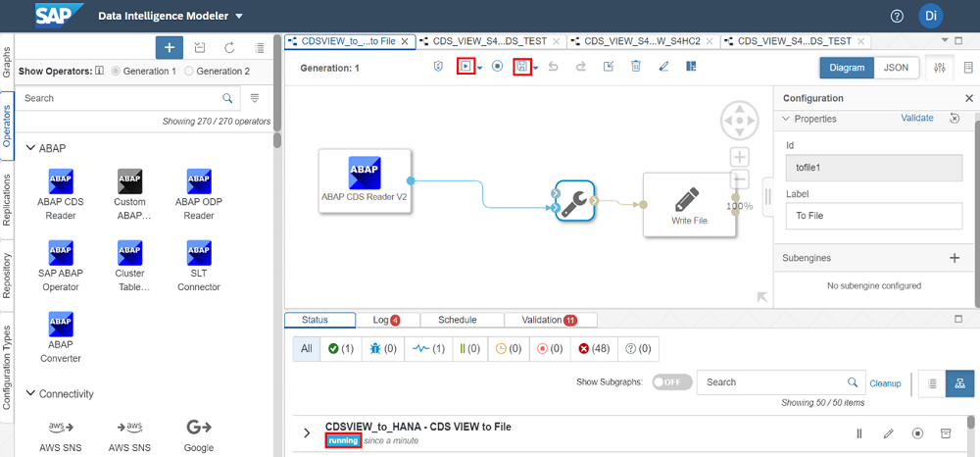The width and height of the screenshot is (980, 457).
Task: Open the Replications side tab
Action: (x=6, y=200)
